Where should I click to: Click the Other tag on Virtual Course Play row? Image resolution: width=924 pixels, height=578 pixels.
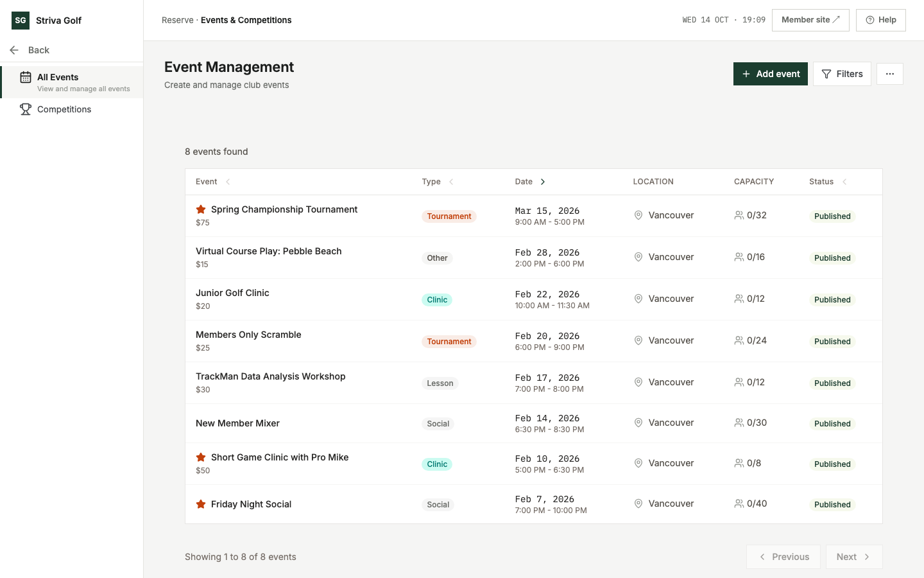(x=438, y=258)
